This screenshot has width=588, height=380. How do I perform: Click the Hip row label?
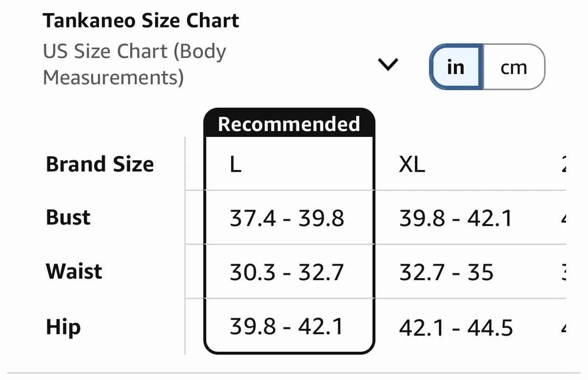click(x=63, y=327)
